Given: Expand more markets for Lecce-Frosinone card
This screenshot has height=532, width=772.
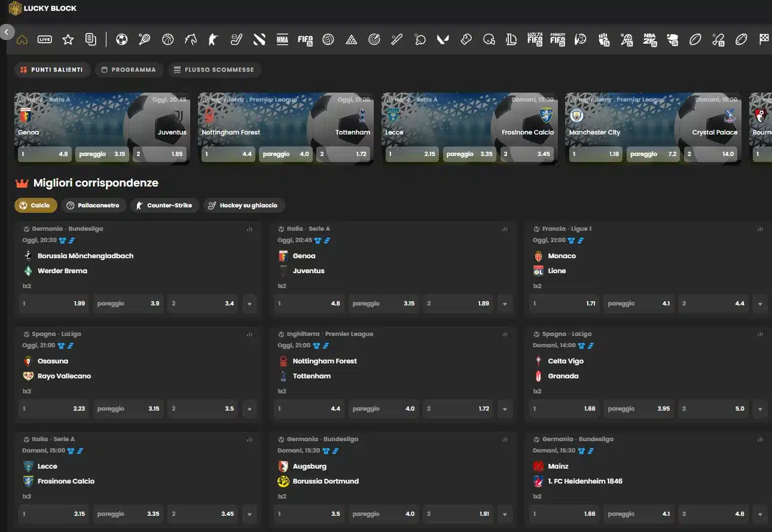Looking at the screenshot, I should pos(249,514).
